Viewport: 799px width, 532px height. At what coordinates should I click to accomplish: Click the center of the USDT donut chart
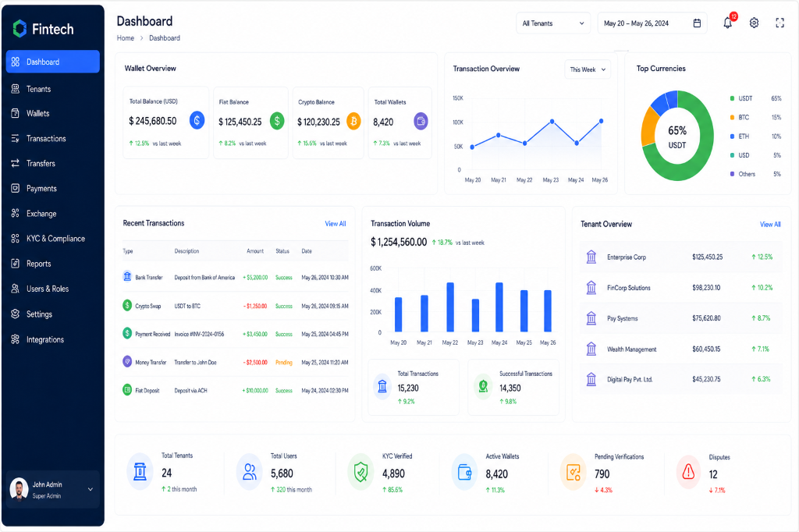677,137
